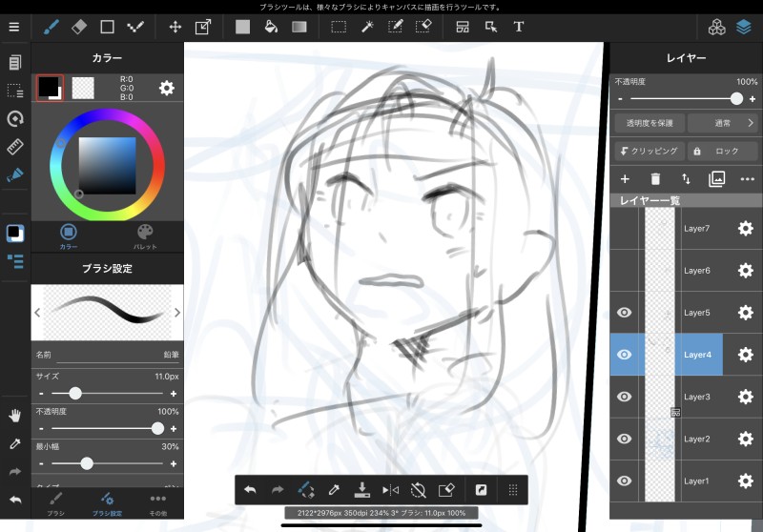Select the Eraser tool in top toolbar
This screenshot has width=763, height=532.
point(79,27)
